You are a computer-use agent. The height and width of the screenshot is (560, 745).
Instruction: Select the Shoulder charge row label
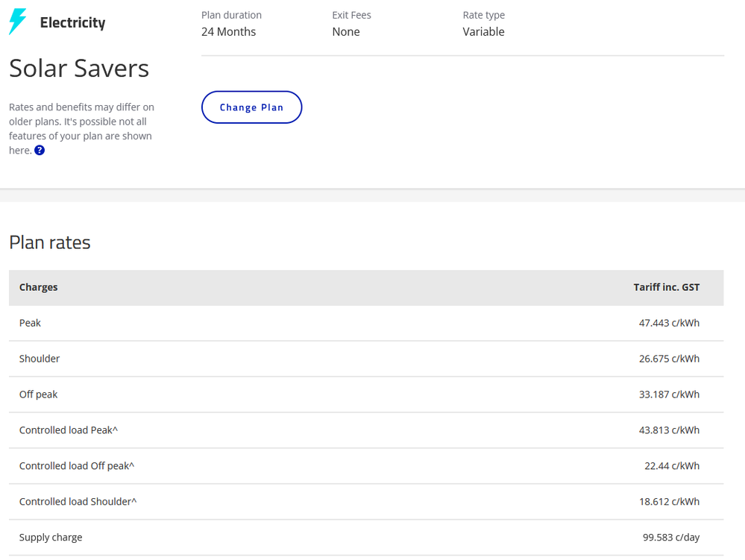point(40,359)
